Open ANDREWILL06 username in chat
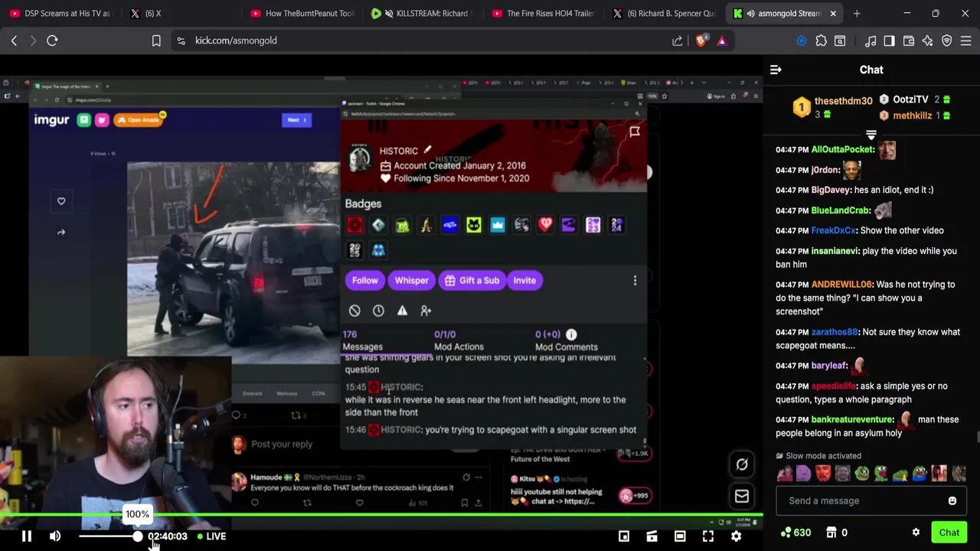The height and width of the screenshot is (551, 980). 841,284
